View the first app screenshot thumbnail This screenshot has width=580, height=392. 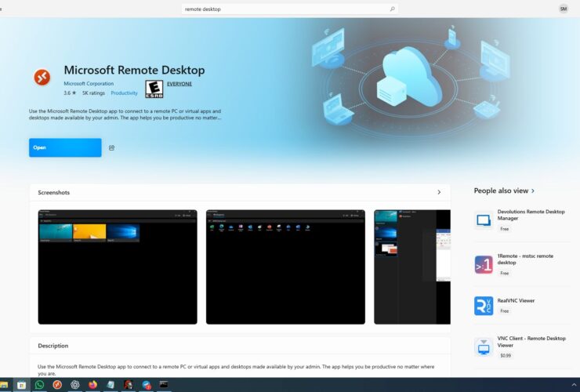pyautogui.click(x=117, y=267)
